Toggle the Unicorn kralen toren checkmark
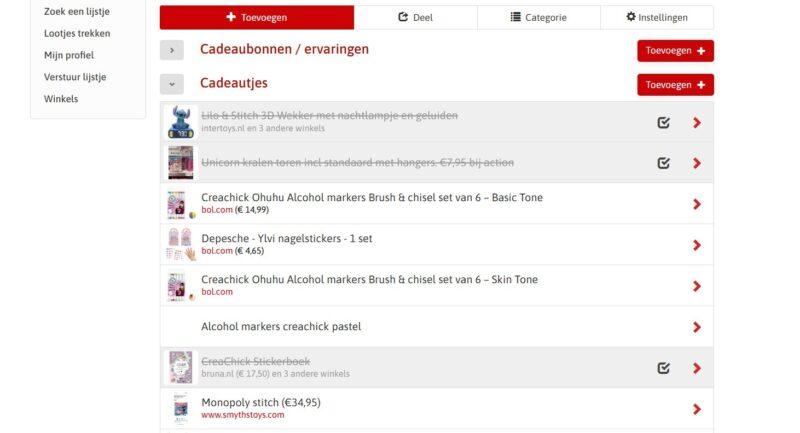800x433 pixels. pyautogui.click(x=663, y=163)
